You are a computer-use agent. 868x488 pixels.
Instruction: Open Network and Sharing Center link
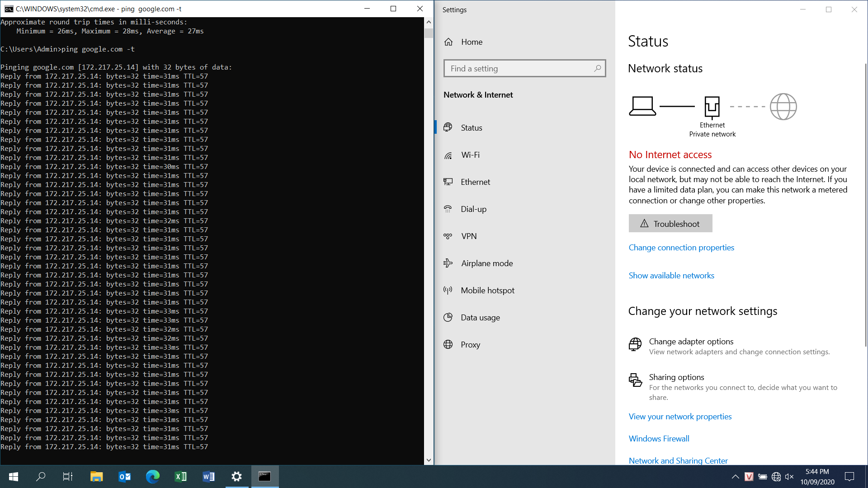678,460
